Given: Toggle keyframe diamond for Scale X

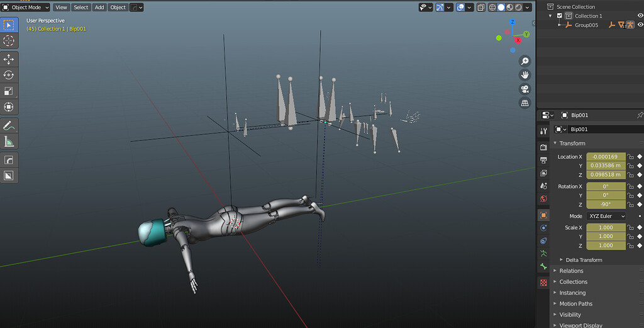Looking at the screenshot, I should click(x=640, y=227).
